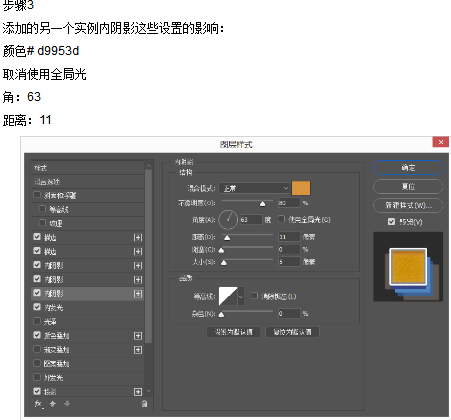
Task: Click plus icon on highlighted 内阴影 row
Action: 138,293
